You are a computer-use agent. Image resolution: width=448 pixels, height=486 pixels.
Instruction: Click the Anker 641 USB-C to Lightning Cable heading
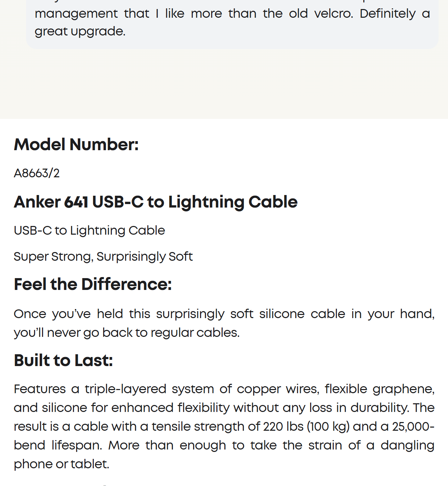pos(156,202)
